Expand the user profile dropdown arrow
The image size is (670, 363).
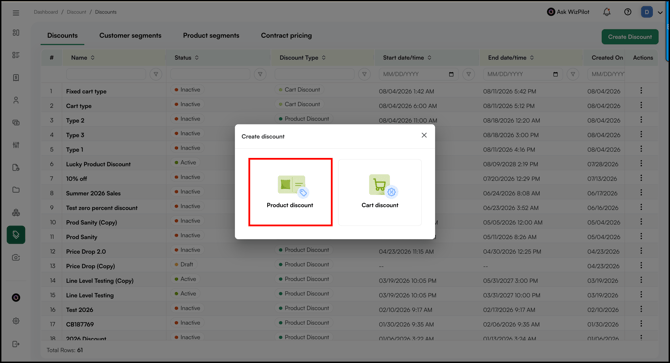pyautogui.click(x=660, y=12)
